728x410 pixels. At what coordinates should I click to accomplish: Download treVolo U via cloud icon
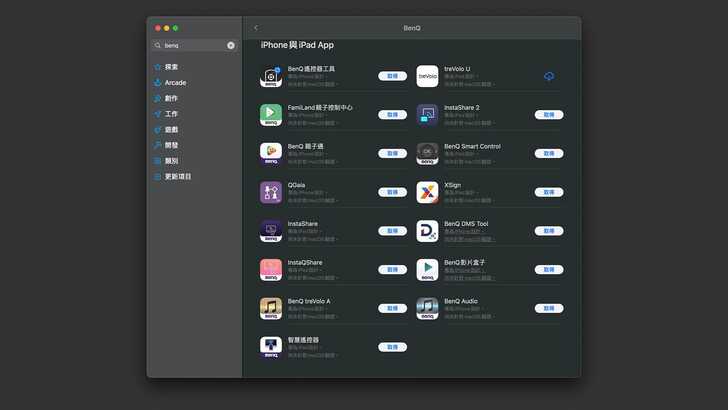pos(549,76)
